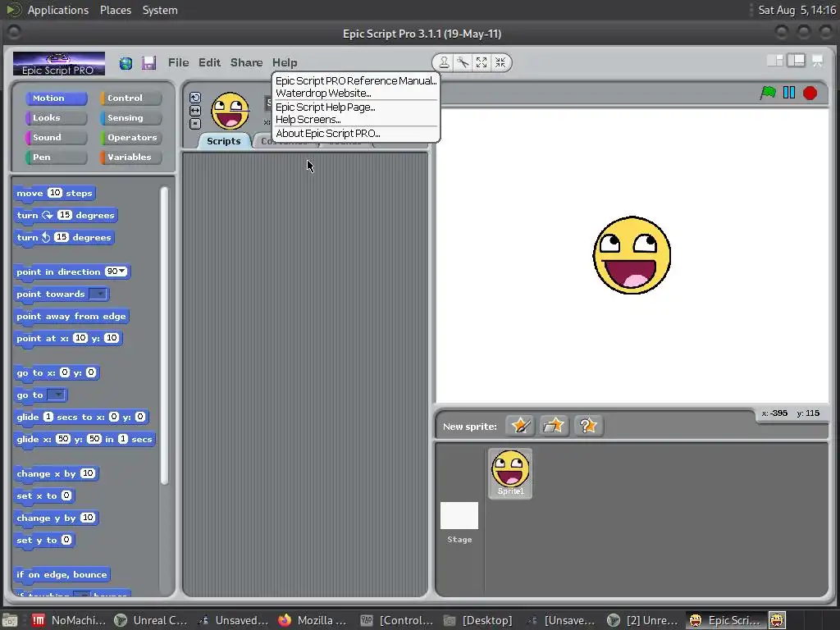
Task: Switch to small stage view mode
Action: (x=775, y=61)
